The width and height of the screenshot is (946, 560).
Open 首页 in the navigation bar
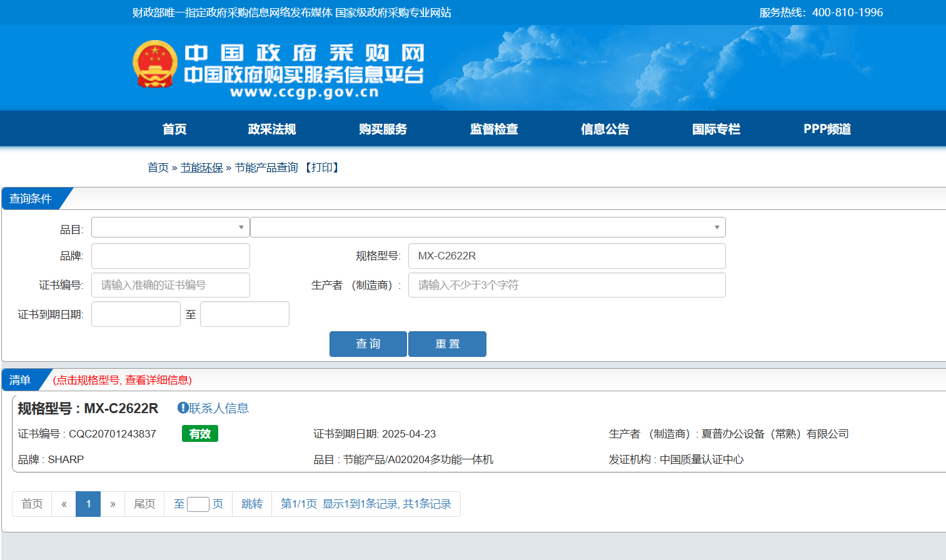tap(174, 129)
